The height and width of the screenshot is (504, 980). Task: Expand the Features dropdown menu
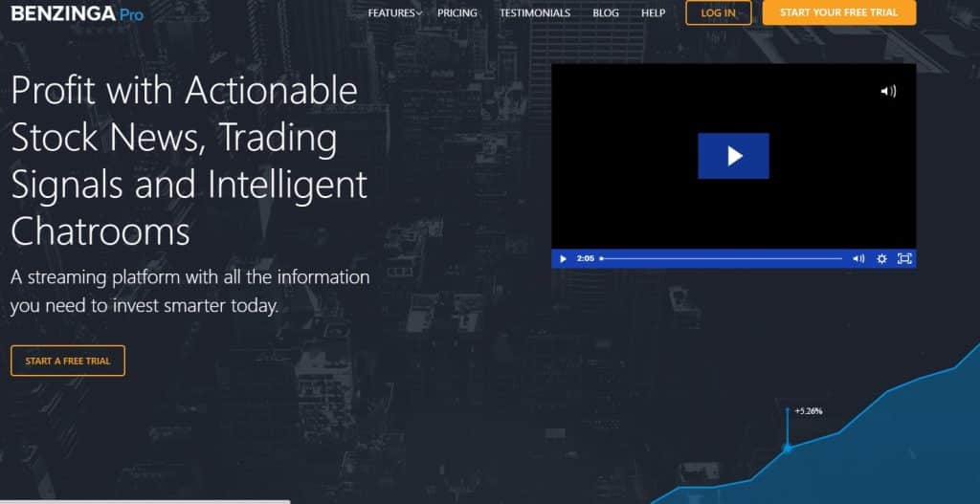(394, 13)
